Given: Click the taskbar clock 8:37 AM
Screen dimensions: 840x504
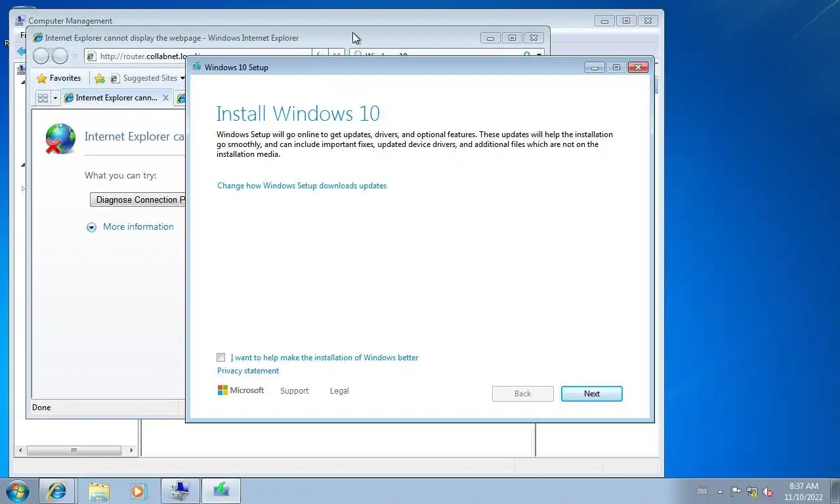Looking at the screenshot, I should point(803,486).
